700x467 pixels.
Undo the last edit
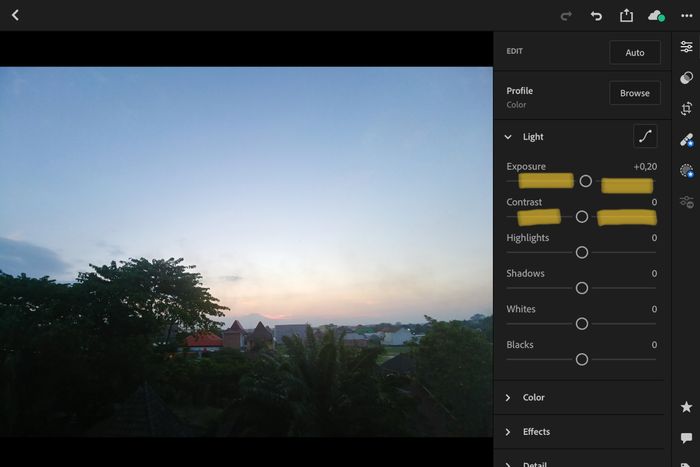point(596,17)
